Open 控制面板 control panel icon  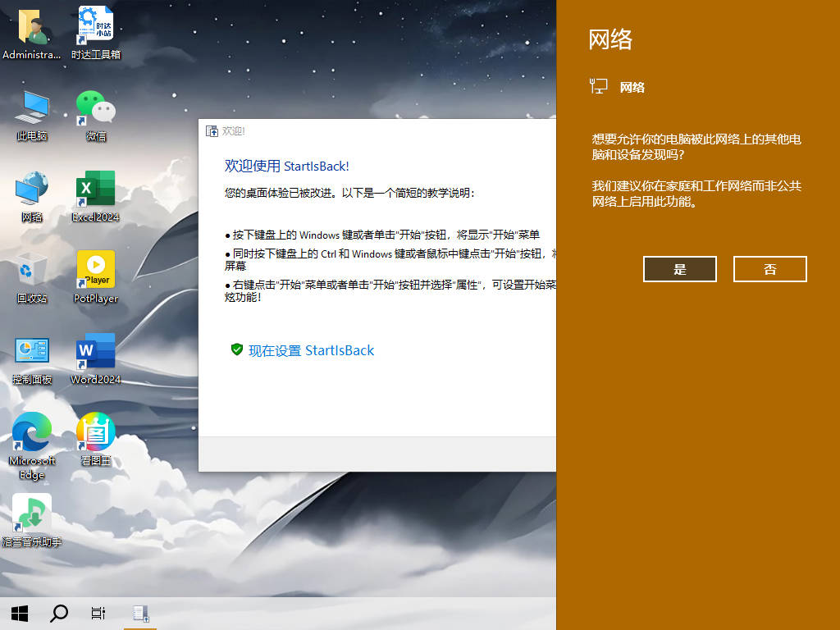[x=32, y=352]
